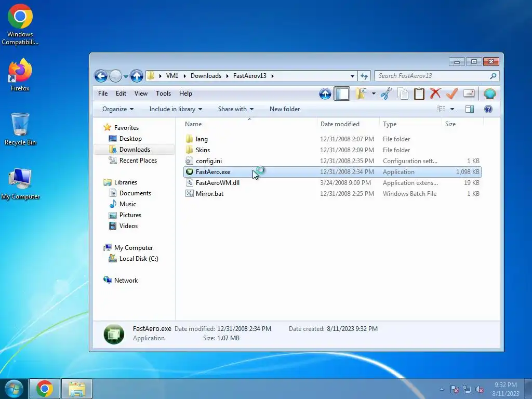Open the Tools menu
The width and height of the screenshot is (532, 399).
pos(163,94)
